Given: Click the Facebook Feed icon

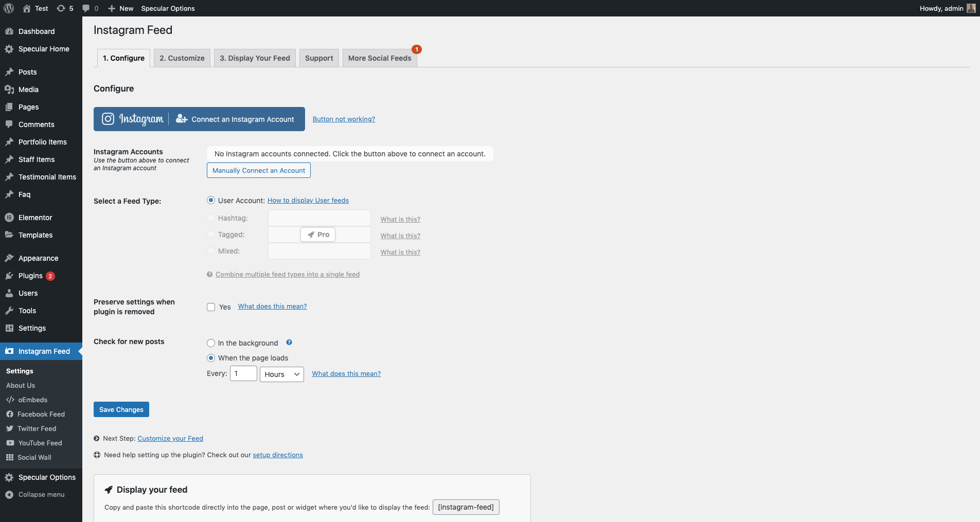Looking at the screenshot, I should (x=10, y=414).
